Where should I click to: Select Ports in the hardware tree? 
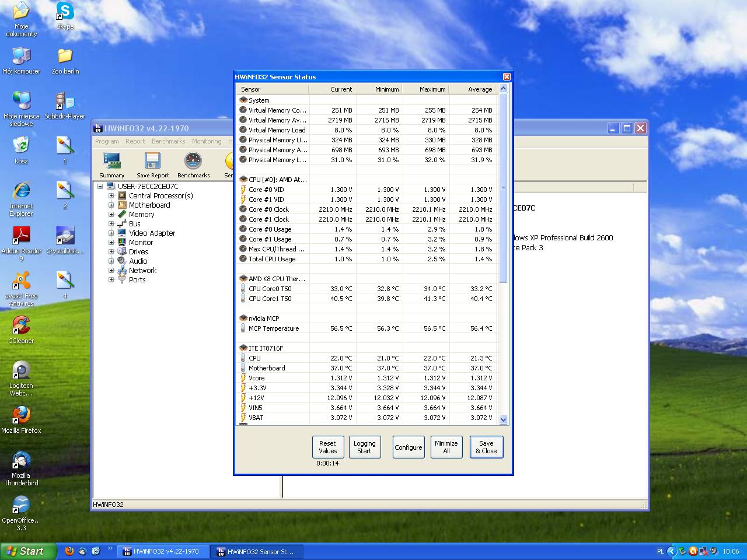(137, 280)
